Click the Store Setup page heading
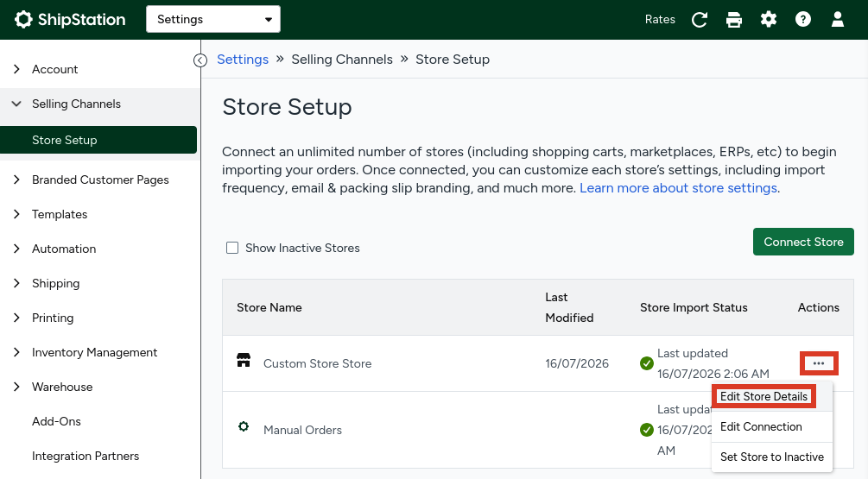This screenshot has width=868, height=479. [x=287, y=107]
